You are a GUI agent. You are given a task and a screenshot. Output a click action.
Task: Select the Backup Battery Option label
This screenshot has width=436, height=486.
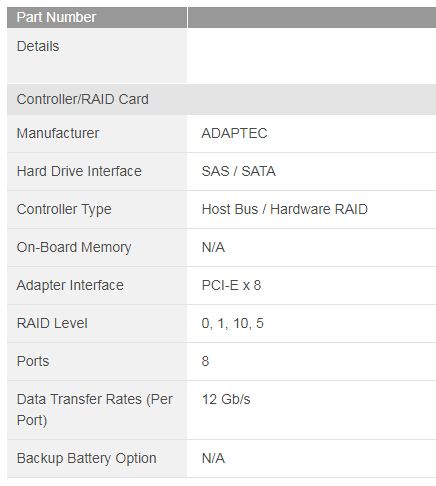pos(87,458)
